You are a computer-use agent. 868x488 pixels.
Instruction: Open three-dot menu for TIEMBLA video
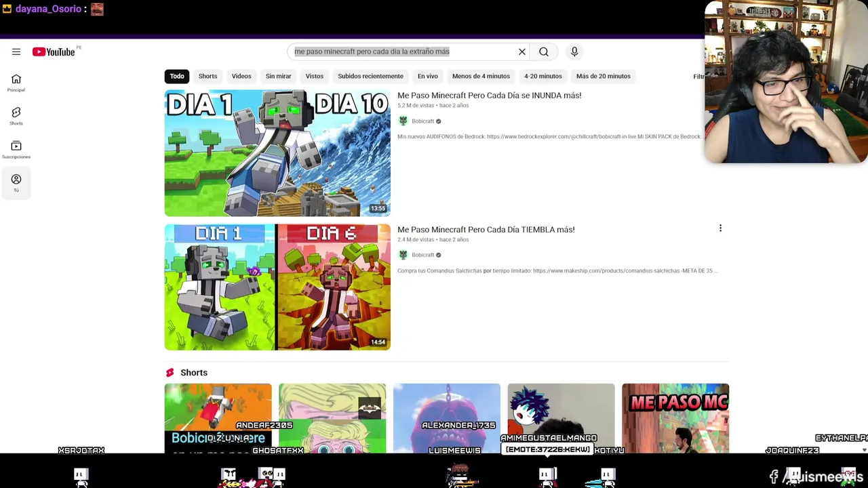[720, 228]
